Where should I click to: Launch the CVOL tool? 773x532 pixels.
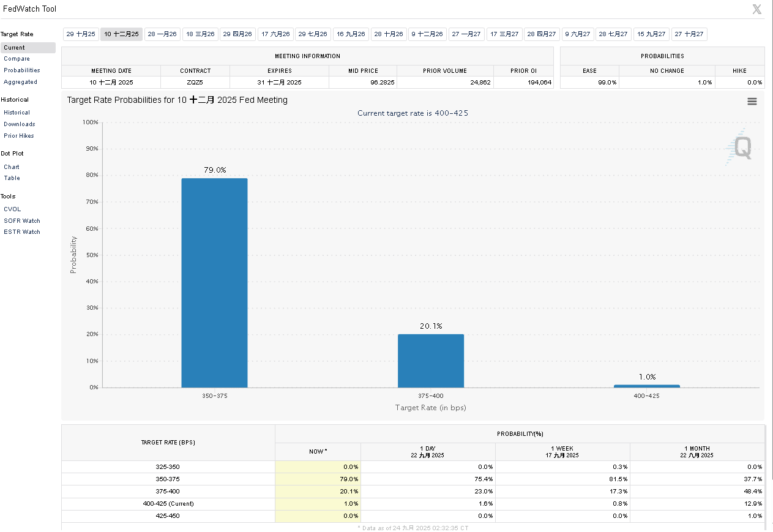coord(12,209)
